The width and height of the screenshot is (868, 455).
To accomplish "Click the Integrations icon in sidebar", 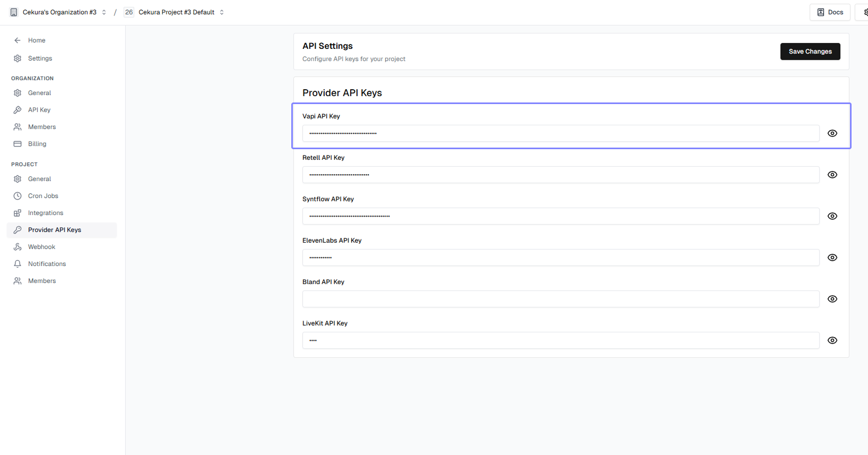I will coord(18,213).
